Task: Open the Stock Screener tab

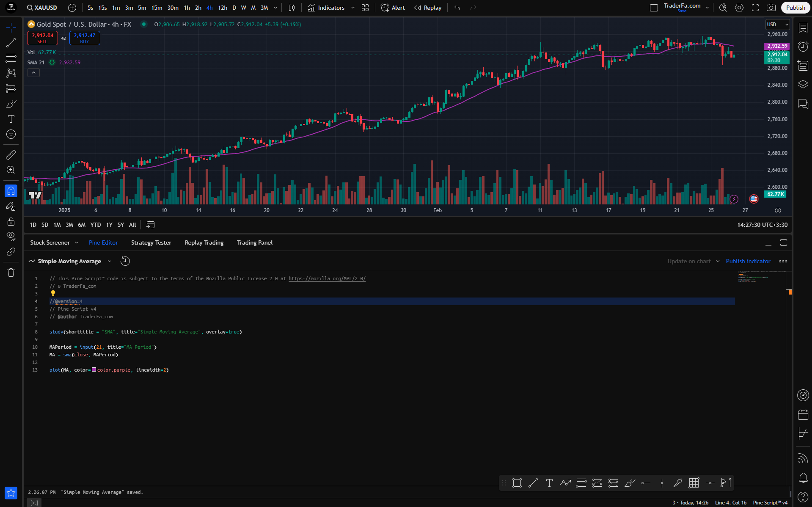Action: 50,242
